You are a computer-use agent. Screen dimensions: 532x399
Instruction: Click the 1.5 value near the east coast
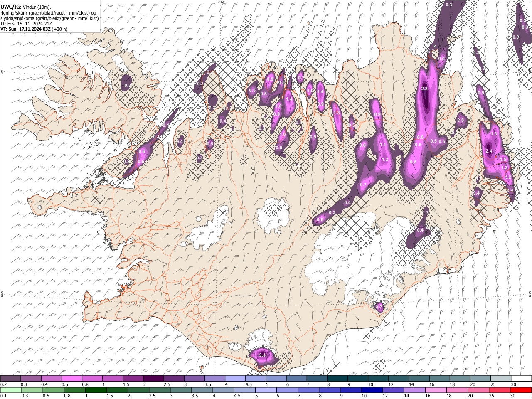pos(503,159)
